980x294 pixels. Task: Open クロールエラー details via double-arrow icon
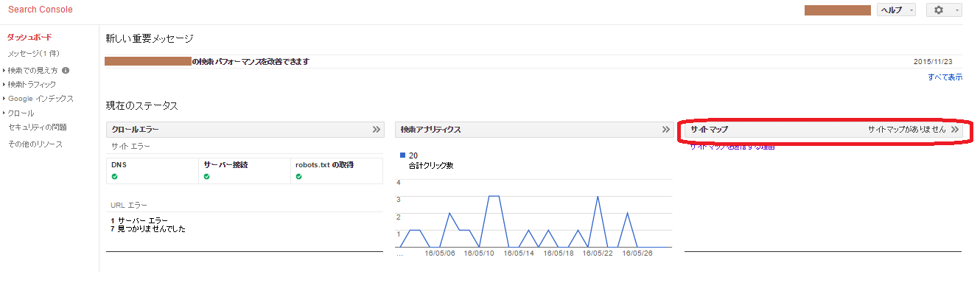[377, 129]
